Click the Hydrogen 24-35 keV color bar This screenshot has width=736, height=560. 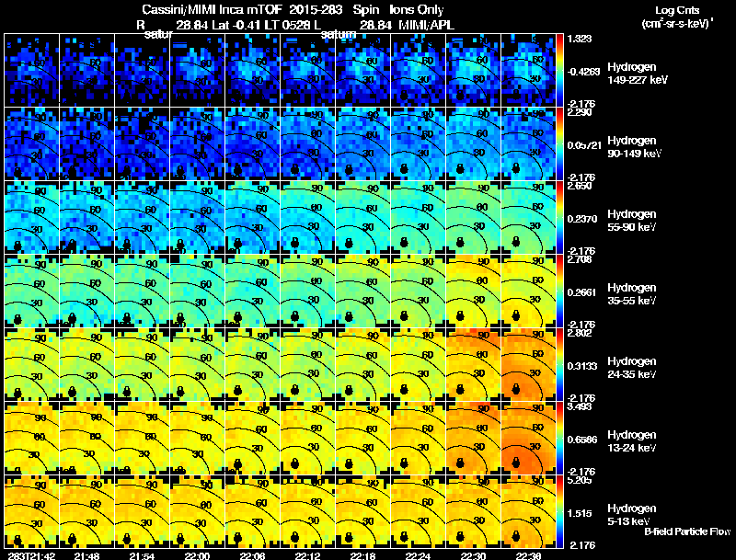click(559, 365)
